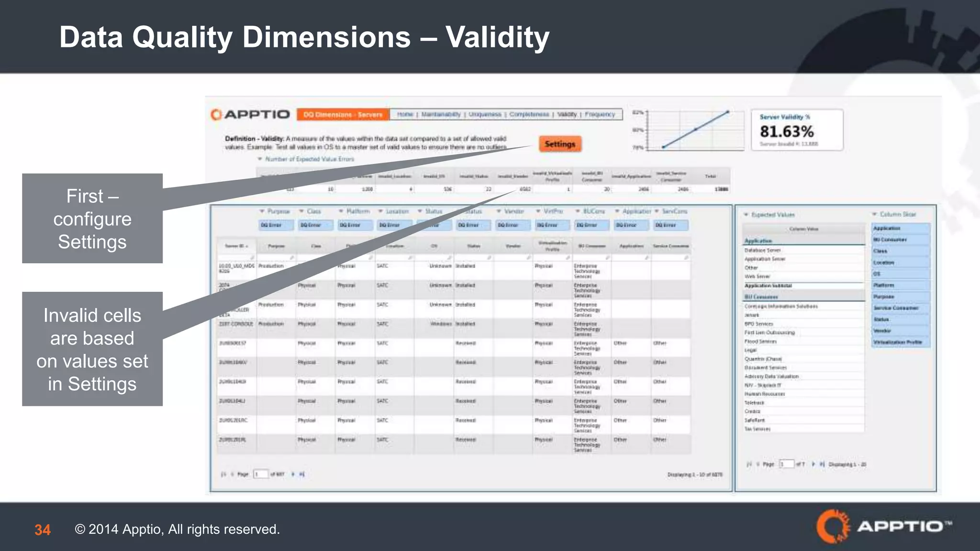This screenshot has height=551, width=980.
Task: Click the filter icon under OS column
Action: tap(449, 258)
